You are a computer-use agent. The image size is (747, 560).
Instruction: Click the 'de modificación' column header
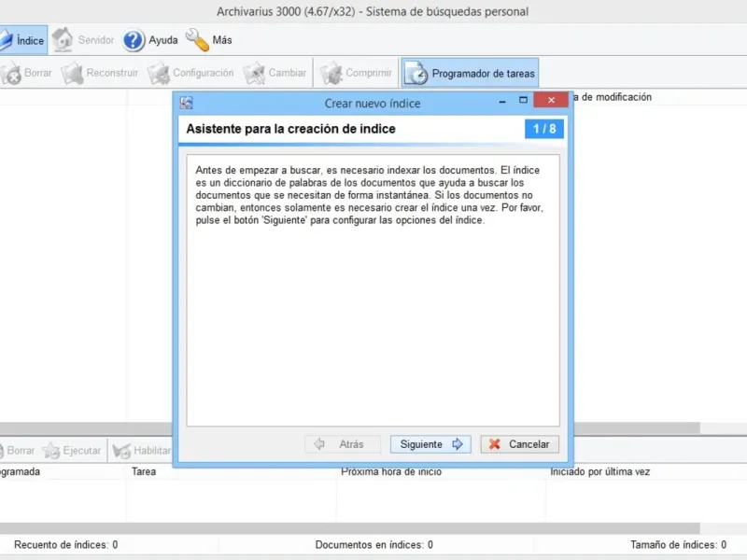(612, 97)
